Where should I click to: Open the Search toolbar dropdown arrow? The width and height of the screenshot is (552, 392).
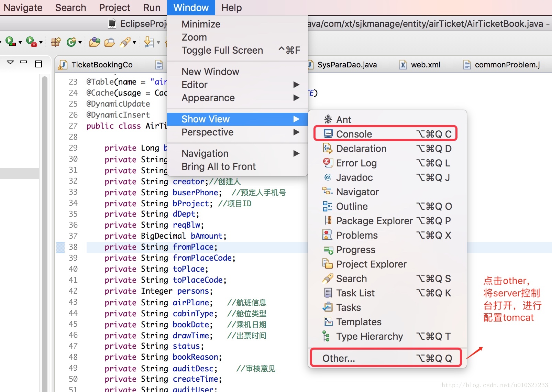click(x=134, y=43)
